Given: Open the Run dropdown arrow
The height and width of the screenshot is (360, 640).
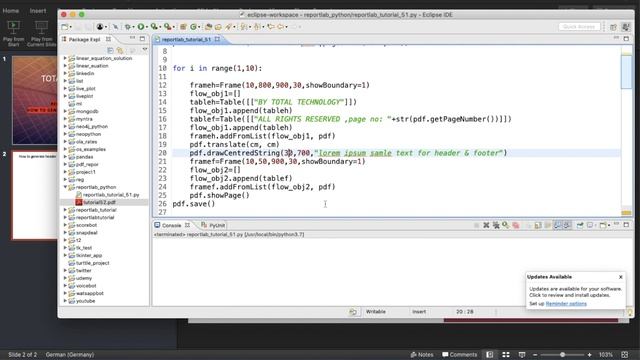Looking at the screenshot, I should click(x=147, y=27).
